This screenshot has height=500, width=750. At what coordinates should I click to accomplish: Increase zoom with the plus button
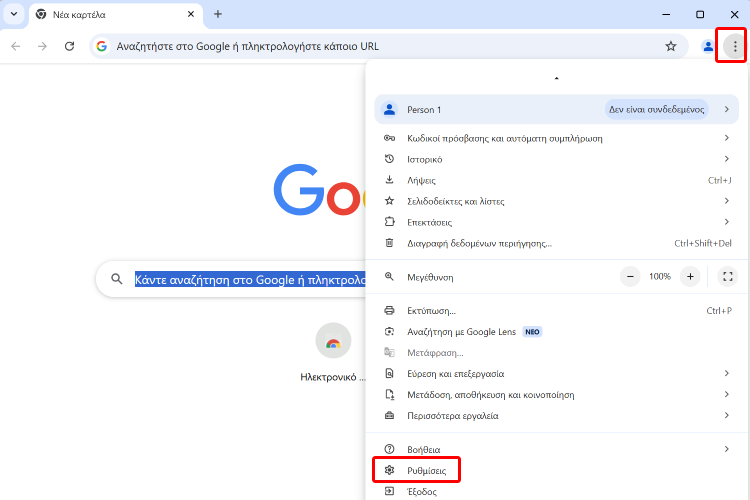tap(690, 277)
